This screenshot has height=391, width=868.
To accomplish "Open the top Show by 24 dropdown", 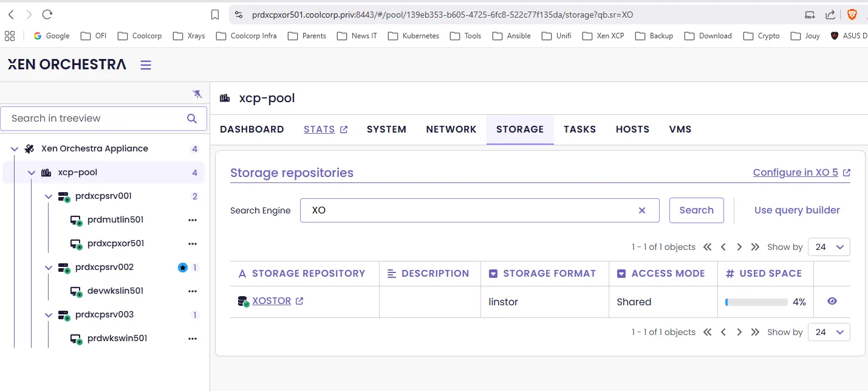I will tap(830, 247).
